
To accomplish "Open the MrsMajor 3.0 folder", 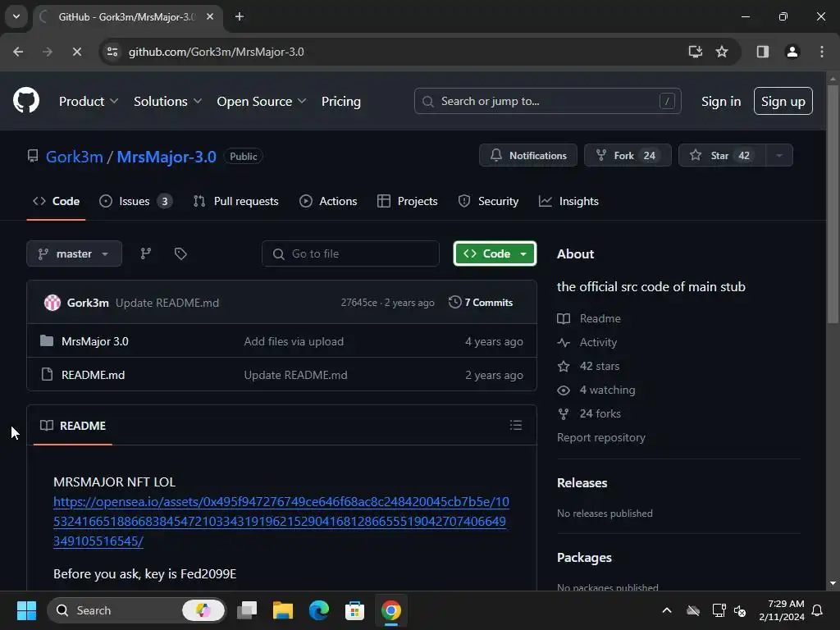I will point(95,341).
